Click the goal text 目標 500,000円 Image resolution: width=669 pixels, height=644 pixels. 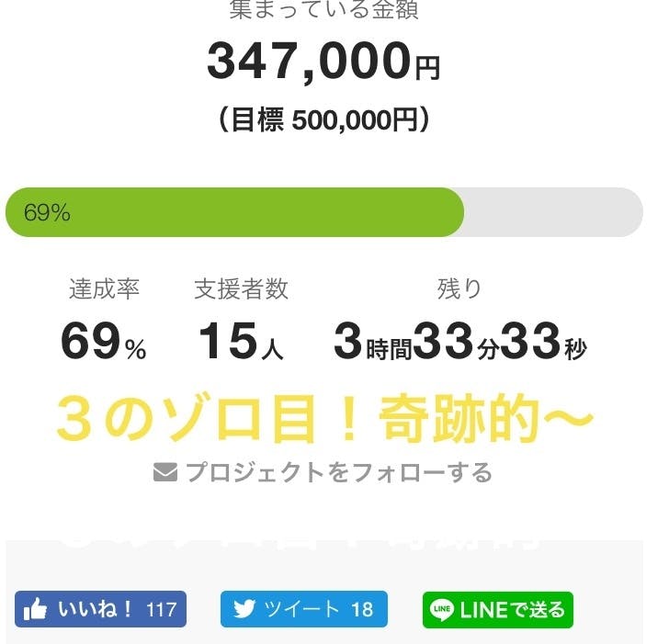323,120
